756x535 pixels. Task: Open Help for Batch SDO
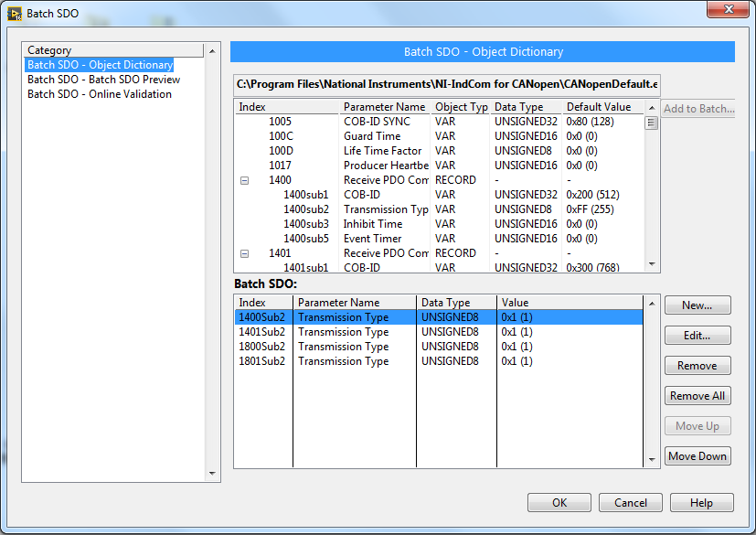pos(701,503)
